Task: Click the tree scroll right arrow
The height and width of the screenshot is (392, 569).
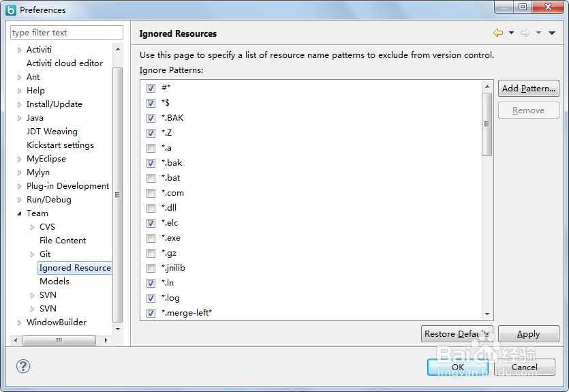Action: tap(106, 340)
